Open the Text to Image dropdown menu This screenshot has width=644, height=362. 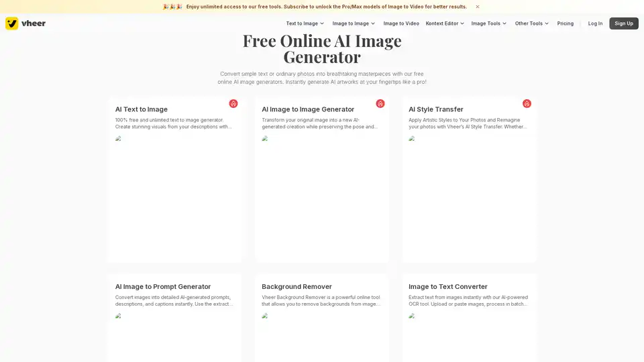click(x=305, y=23)
